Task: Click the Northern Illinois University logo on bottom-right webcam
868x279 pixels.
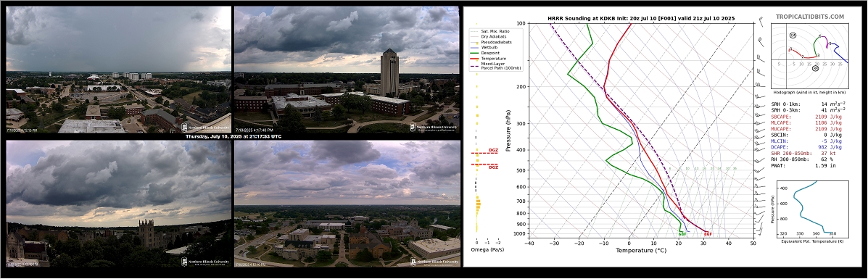Action: point(434,262)
